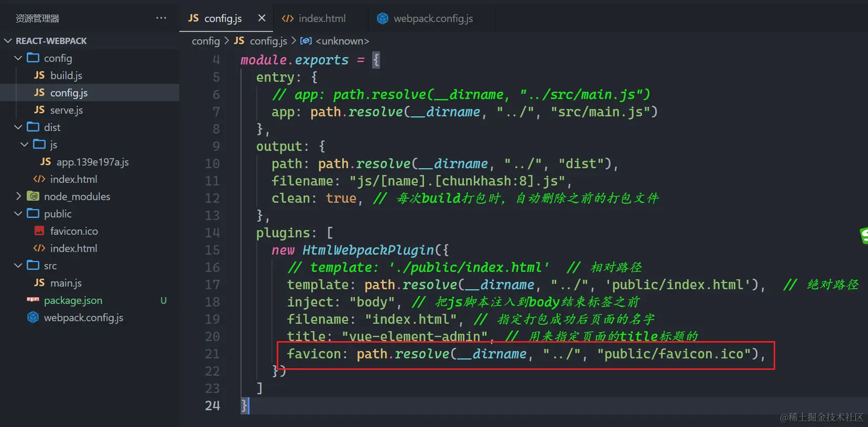Collapse the REACT-WEBPACK root section
The width and height of the screenshot is (868, 427).
coord(8,41)
